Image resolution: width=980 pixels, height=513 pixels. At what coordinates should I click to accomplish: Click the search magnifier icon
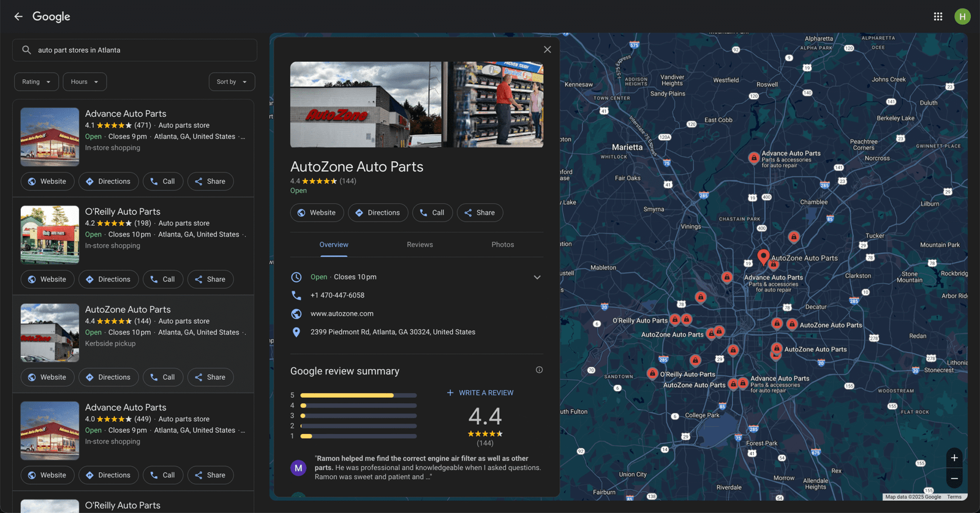click(x=26, y=50)
